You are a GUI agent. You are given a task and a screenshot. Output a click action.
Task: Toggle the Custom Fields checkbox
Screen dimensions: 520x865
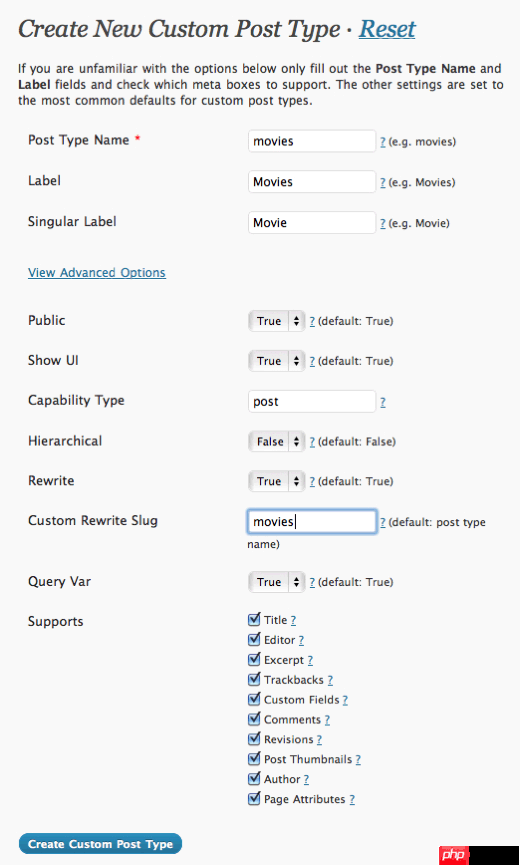254,699
